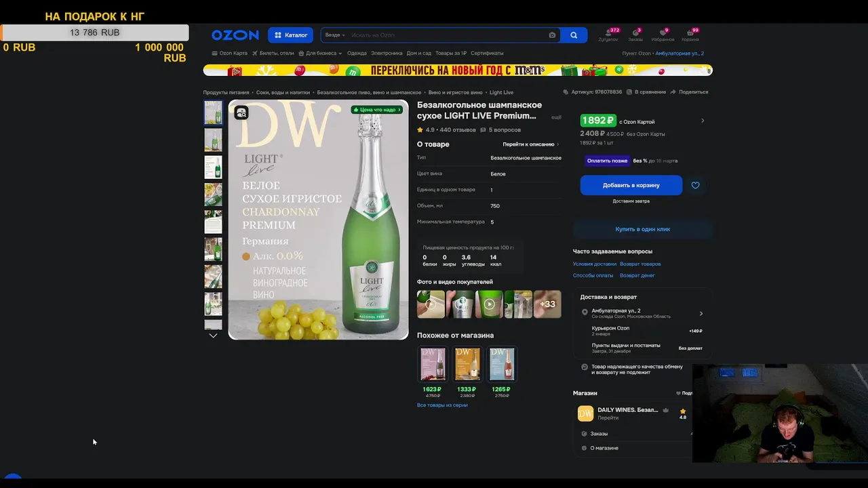Play the second customer video thumbnail
The width and height of the screenshot is (868, 488).
coord(460,304)
